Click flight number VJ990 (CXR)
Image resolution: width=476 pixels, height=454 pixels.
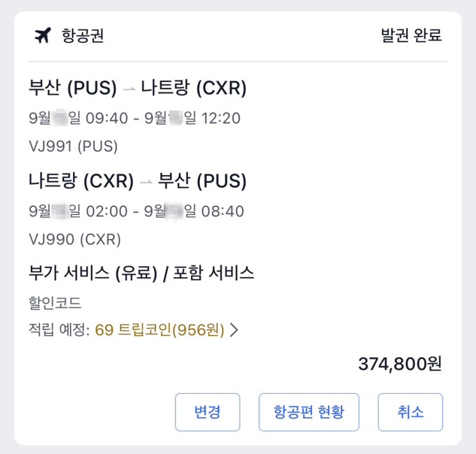point(75,239)
